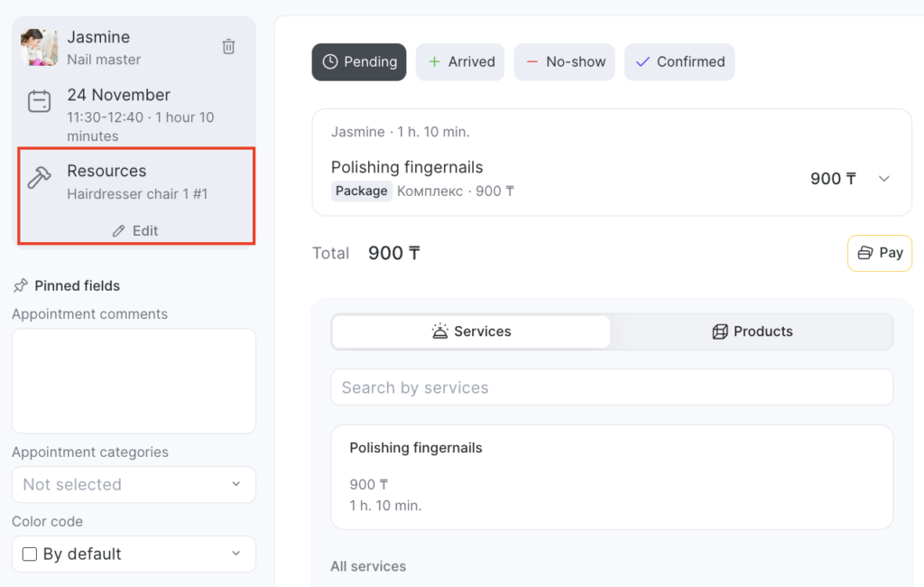Expand Polishing fingernails price chevron
Viewport: 924px width, 587px height.
click(884, 179)
